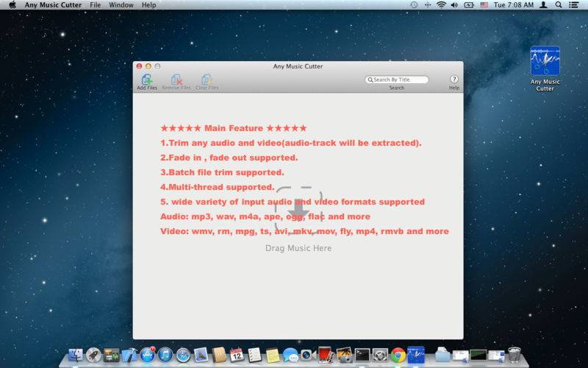Open Notification Center list icon
The height and width of the screenshot is (368, 588).
click(x=573, y=5)
